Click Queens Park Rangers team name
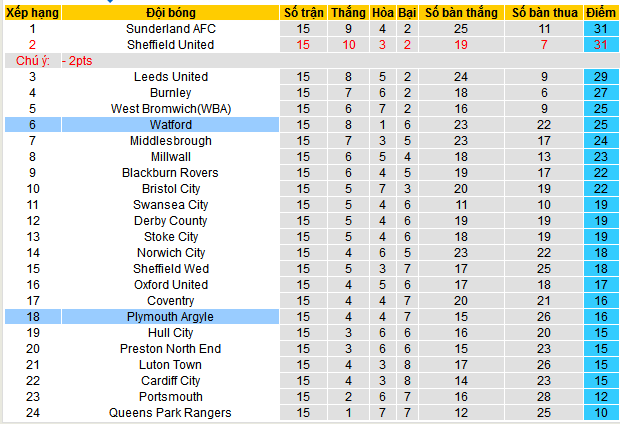 (170, 413)
